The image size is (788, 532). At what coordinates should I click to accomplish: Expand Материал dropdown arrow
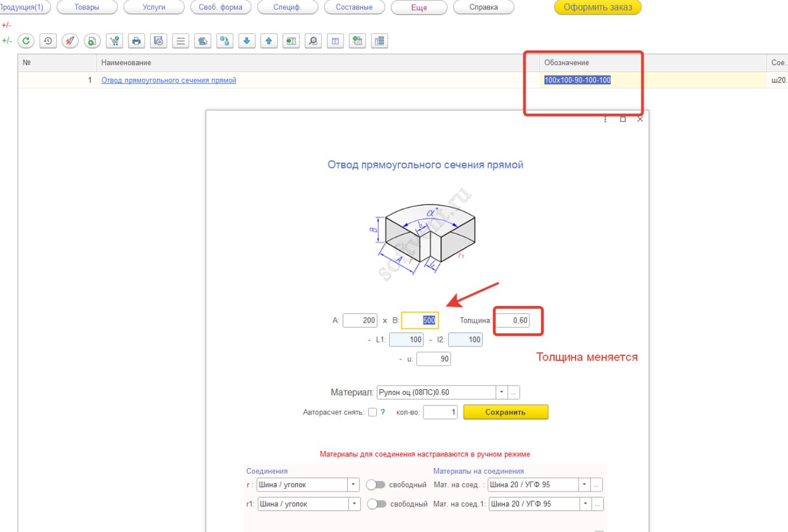502,392
